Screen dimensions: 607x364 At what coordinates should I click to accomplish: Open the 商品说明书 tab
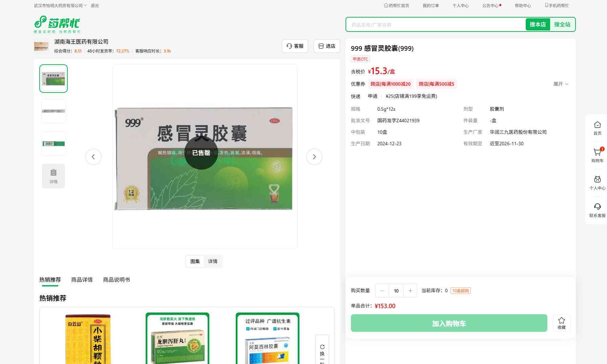tap(116, 280)
